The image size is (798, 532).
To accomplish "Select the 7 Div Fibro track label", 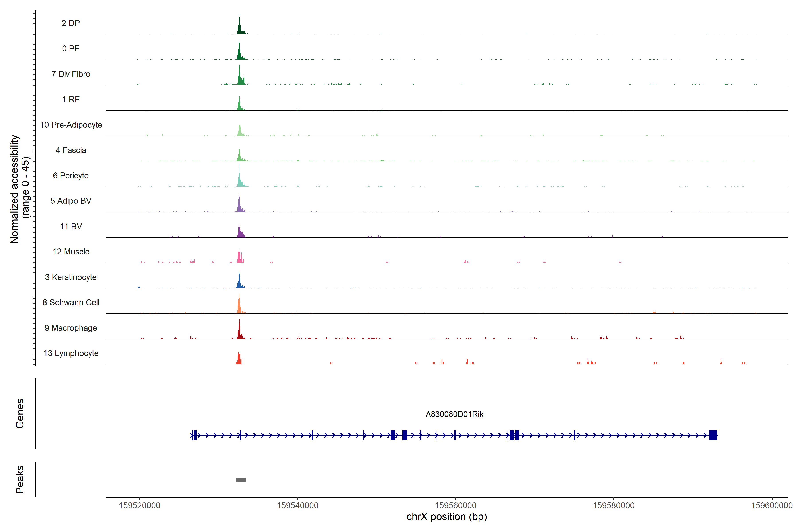I will click(70, 74).
